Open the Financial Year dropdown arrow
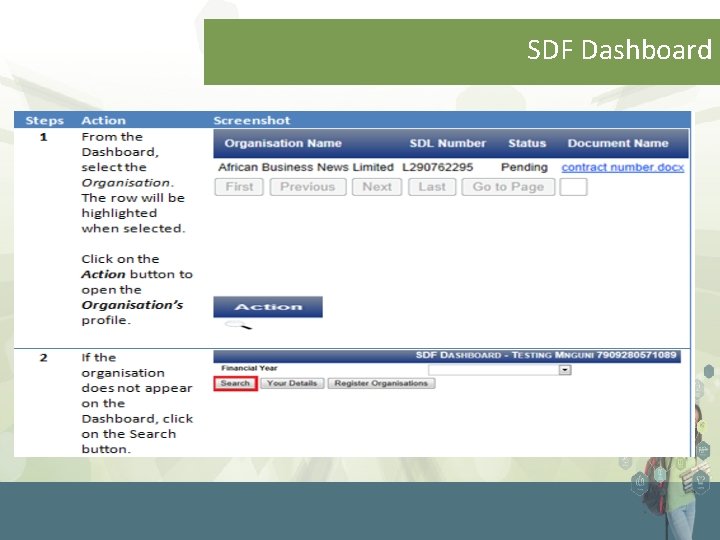 (565, 370)
